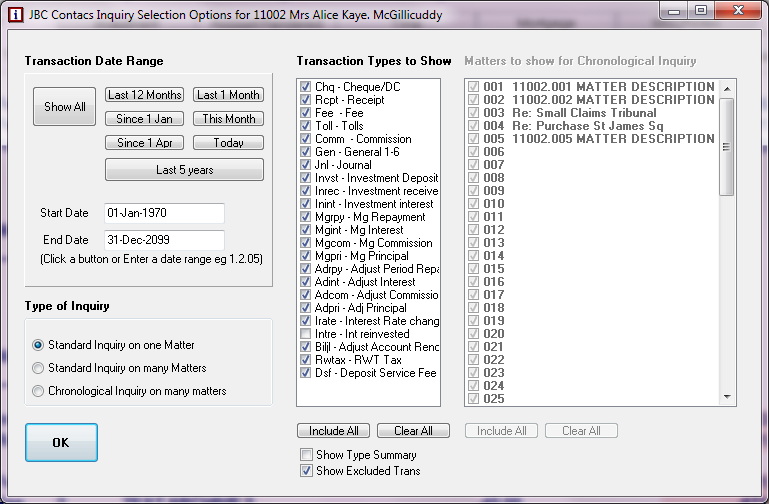
Task: Select the Last 1 Month range
Action: coord(228,95)
